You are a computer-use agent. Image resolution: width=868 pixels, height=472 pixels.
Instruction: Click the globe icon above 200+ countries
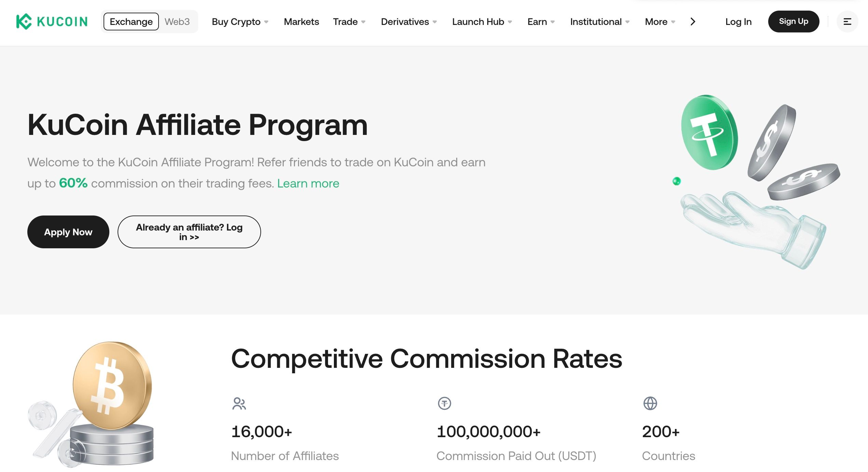pyautogui.click(x=651, y=403)
